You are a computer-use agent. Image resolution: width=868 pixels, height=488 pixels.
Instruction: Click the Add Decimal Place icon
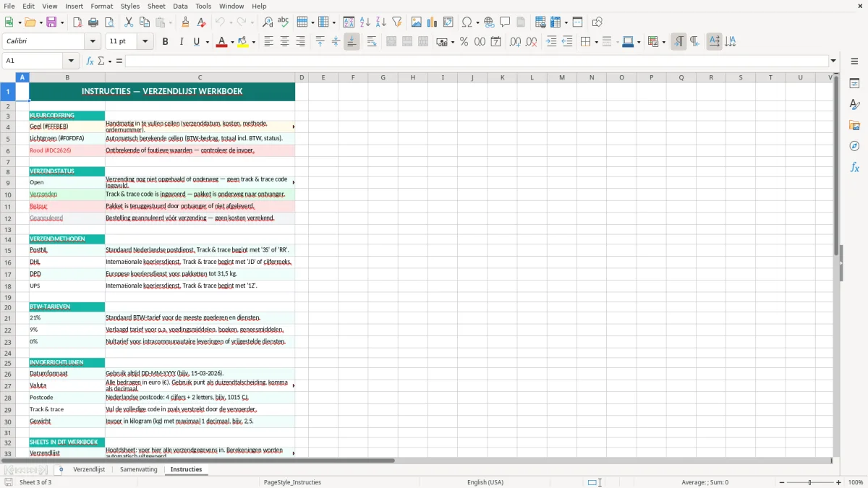[515, 42]
